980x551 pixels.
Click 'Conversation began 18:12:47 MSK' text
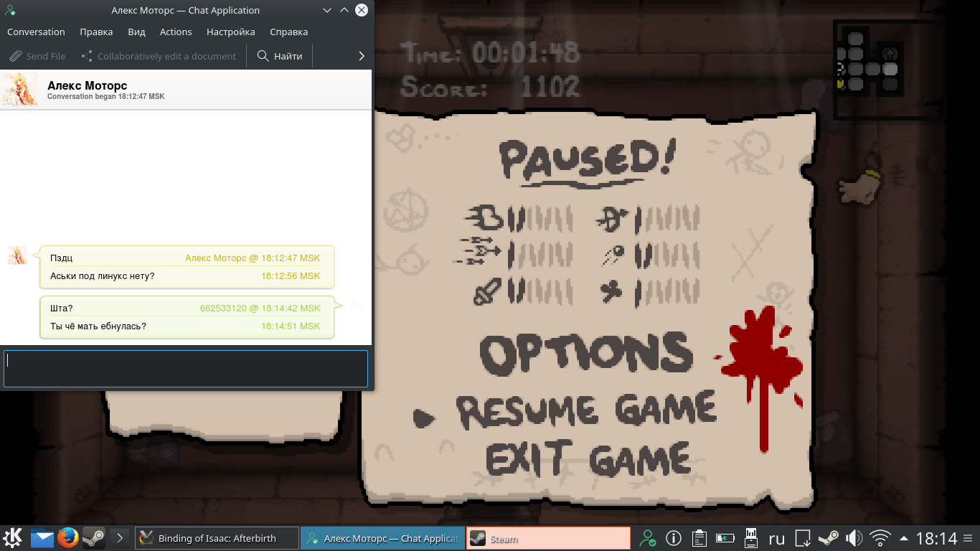click(x=105, y=96)
